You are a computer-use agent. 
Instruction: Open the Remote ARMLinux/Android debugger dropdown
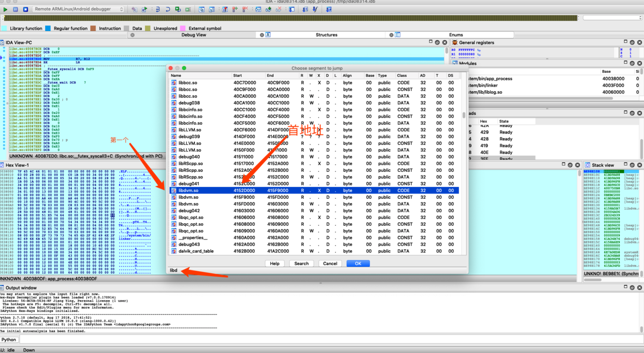(78, 9)
